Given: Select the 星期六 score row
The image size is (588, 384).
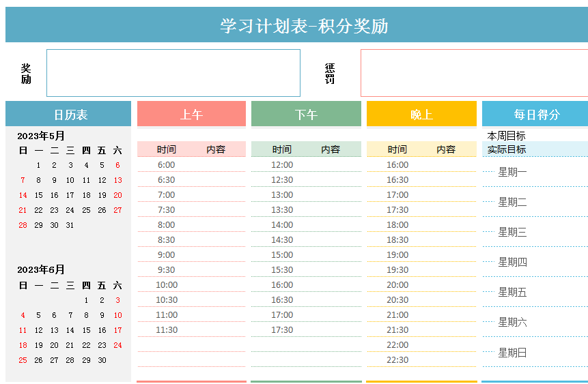Looking at the screenshot, I should click(535, 322).
